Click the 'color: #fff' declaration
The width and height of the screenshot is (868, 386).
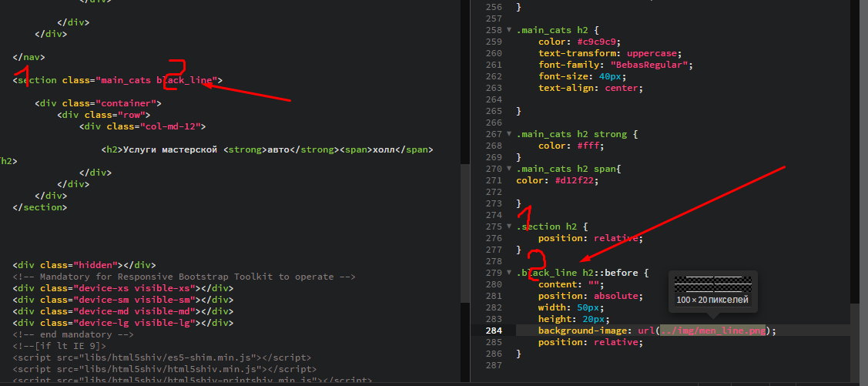(571, 146)
